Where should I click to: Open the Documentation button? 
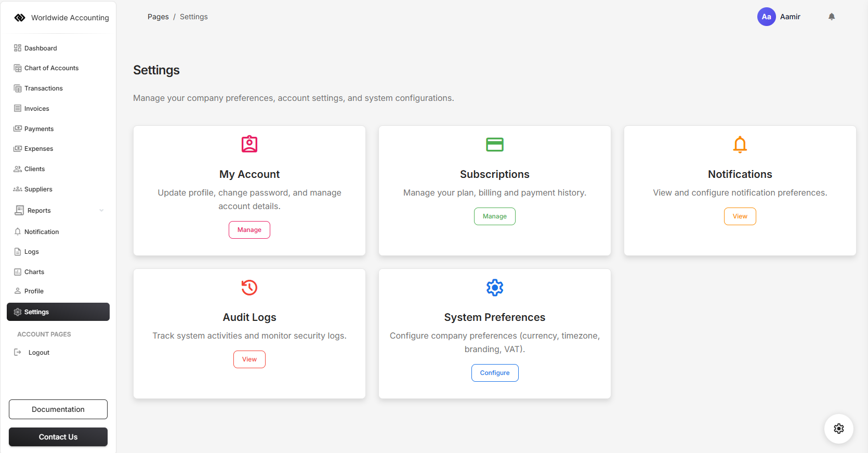[58, 409]
